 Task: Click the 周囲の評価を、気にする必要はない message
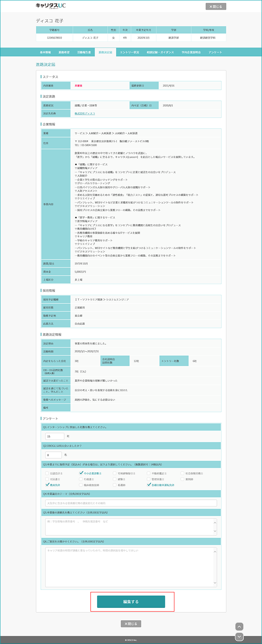pos(95,400)
